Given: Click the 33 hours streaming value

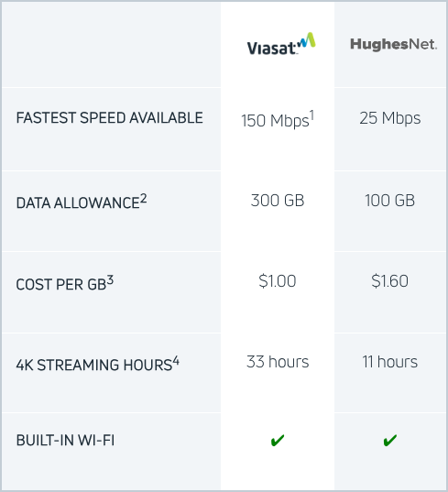Looking at the screenshot, I should click(x=278, y=362).
